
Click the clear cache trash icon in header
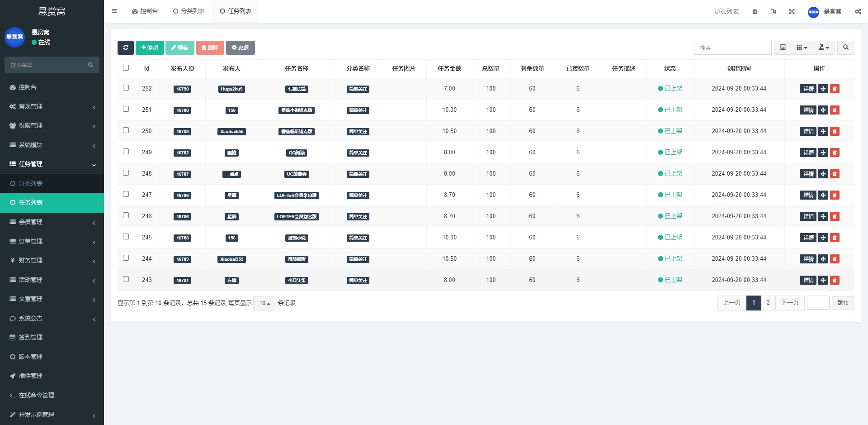coord(755,11)
